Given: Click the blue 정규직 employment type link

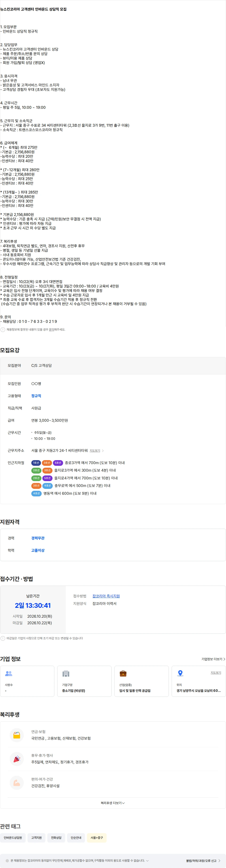Looking at the screenshot, I should 36,396.
